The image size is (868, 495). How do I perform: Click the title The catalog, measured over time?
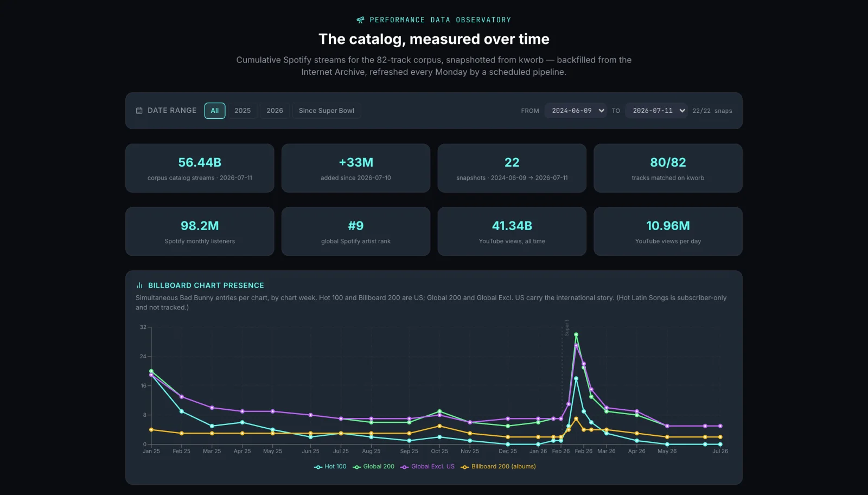point(434,39)
